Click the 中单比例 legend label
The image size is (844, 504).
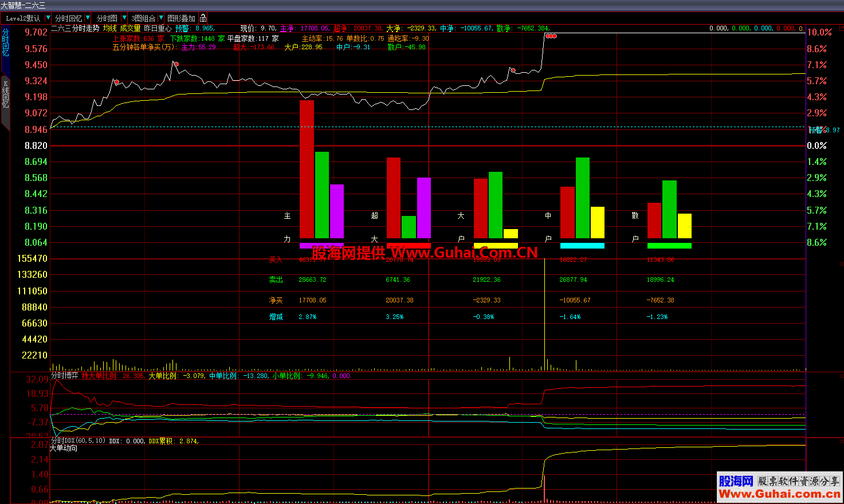click(223, 376)
